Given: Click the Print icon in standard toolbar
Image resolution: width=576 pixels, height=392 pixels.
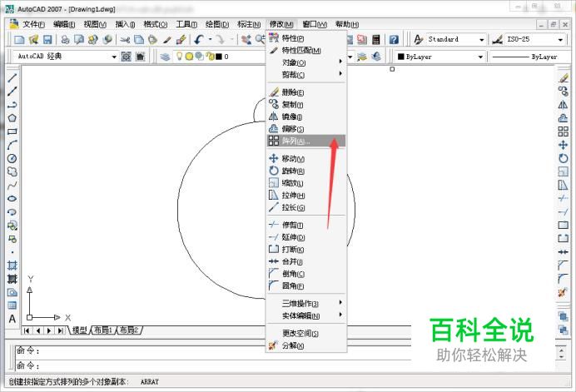Looking at the screenshot, I should point(65,39).
